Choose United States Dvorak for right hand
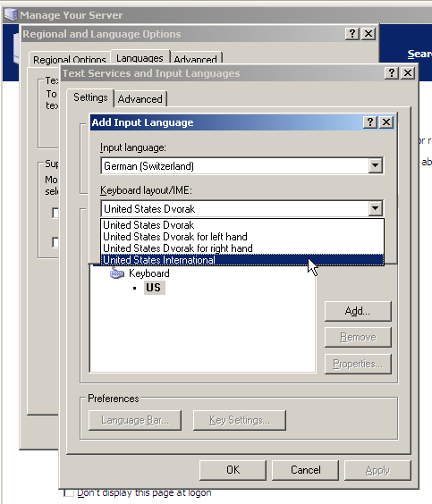This screenshot has width=432, height=504. pos(242,248)
